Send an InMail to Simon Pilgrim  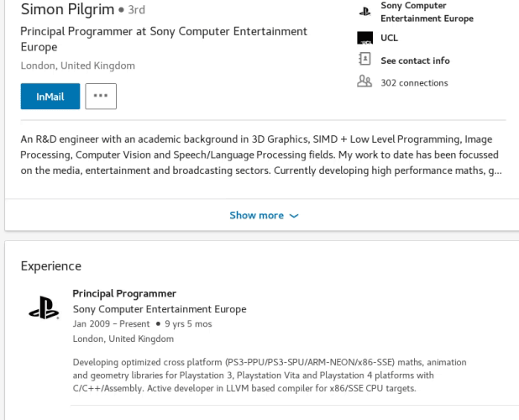[50, 97]
